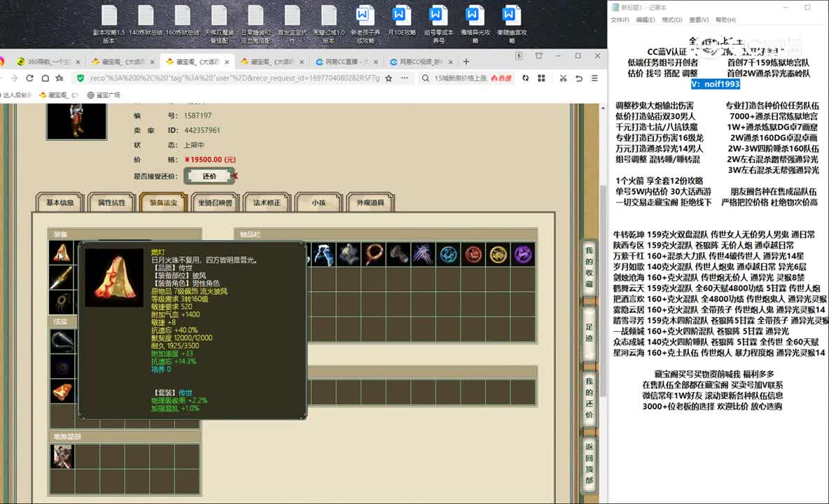Open the browser hamburger menu
The image size is (829, 504).
[594, 78]
